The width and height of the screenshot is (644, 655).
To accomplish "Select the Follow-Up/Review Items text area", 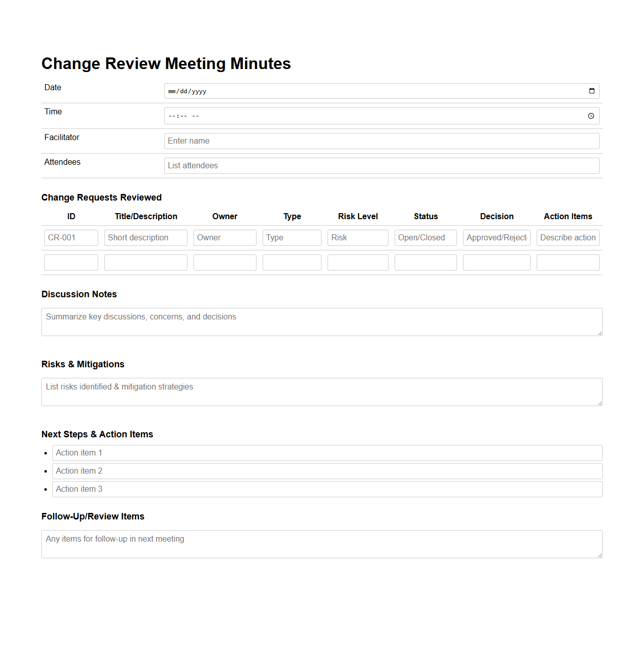I will tap(321, 544).
